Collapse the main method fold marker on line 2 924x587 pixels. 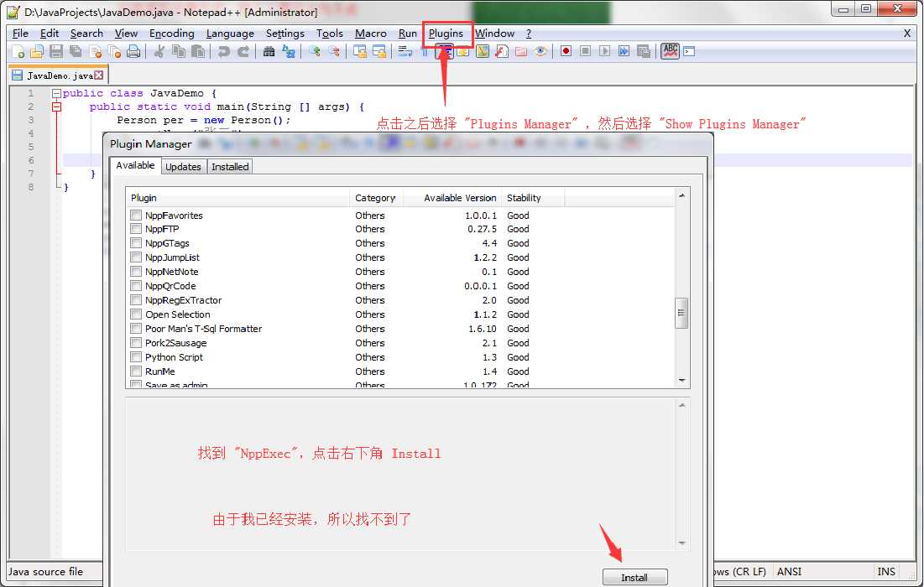pos(56,106)
